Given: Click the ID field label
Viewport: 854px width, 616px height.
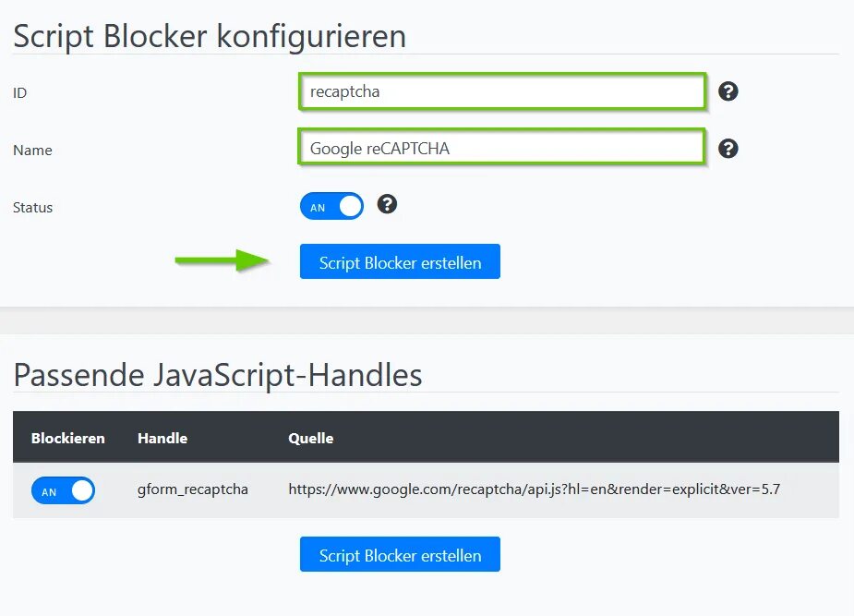Looking at the screenshot, I should 20,92.
